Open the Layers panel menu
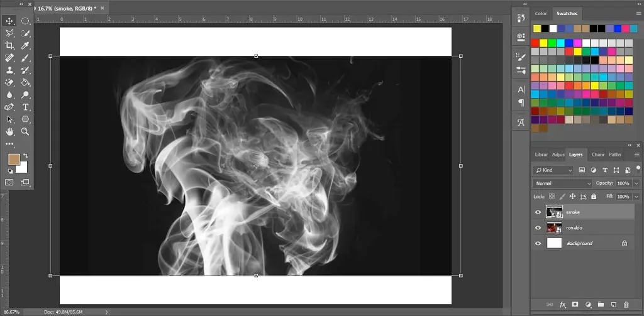This screenshot has height=316, width=644. (x=637, y=155)
